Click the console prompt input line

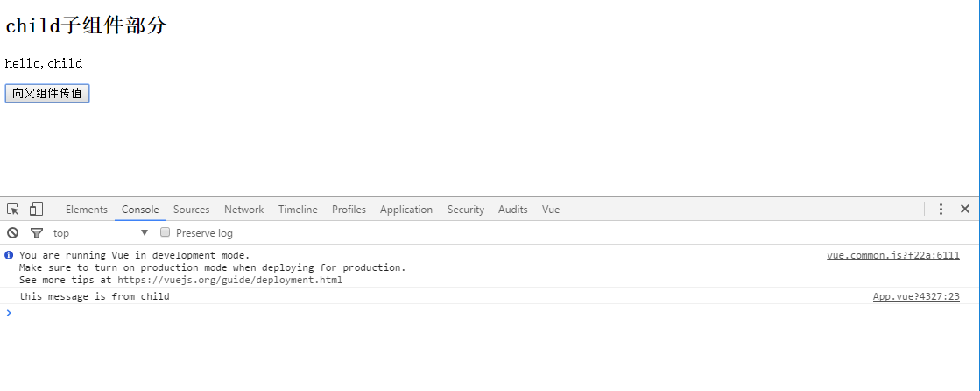click(x=438, y=313)
